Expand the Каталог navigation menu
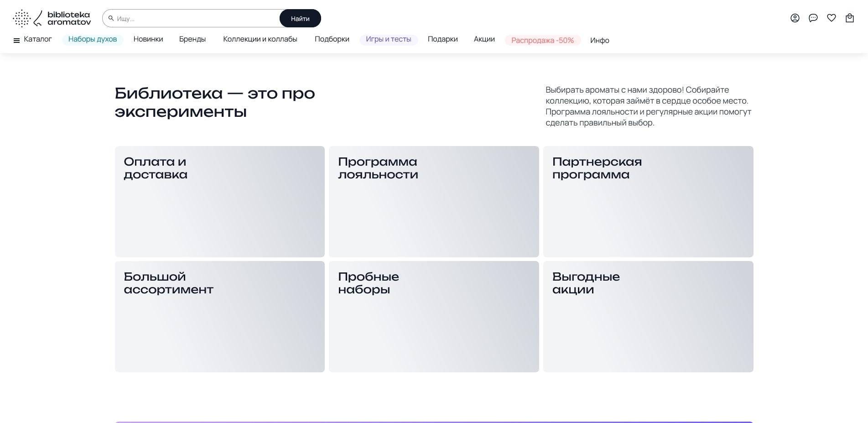The height and width of the screenshot is (423, 868). tap(38, 40)
